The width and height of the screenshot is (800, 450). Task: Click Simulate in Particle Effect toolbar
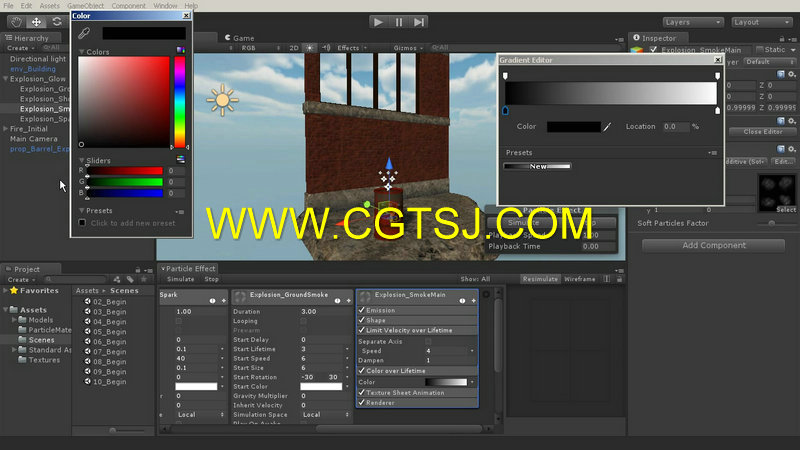tap(181, 279)
